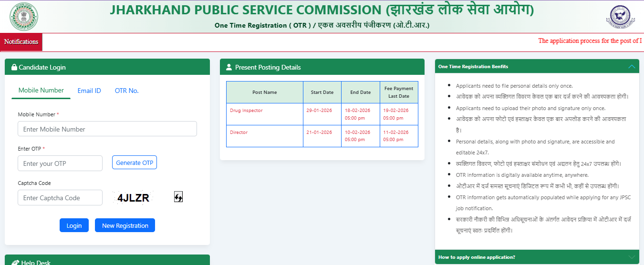Screen dimensions: 644x265
Task: Focus the Enter Mobile Number field
Action: click(x=107, y=129)
